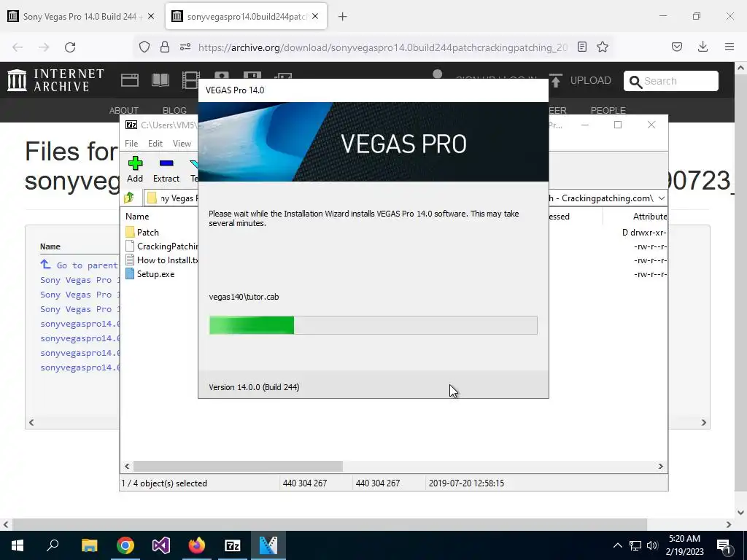Open the Windows Start menu
The height and width of the screenshot is (560, 747).
18,545
